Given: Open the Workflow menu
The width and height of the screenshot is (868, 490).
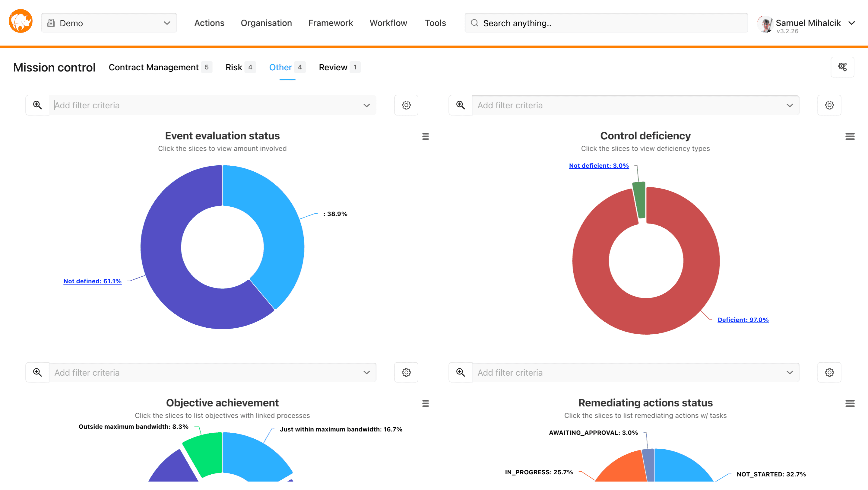Looking at the screenshot, I should [388, 23].
